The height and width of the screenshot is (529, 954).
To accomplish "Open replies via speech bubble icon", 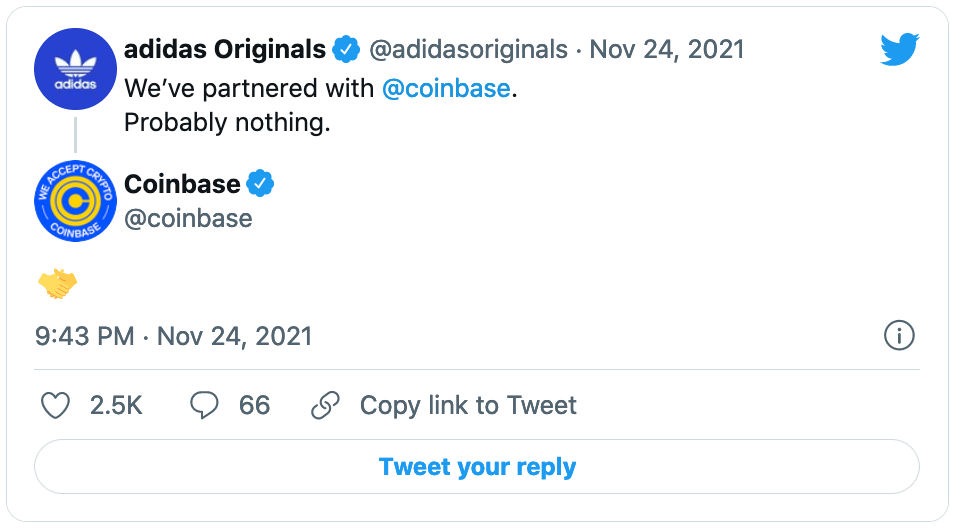I will (204, 405).
